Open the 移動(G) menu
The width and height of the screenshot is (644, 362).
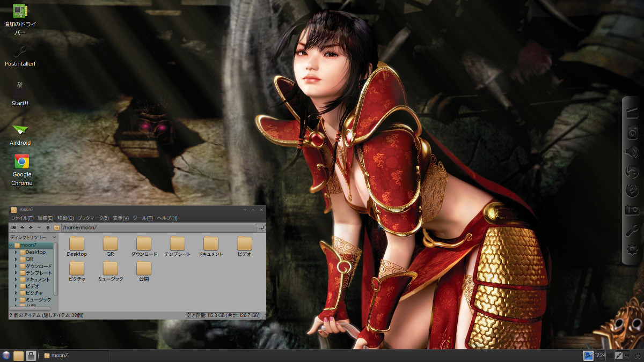coord(65,218)
